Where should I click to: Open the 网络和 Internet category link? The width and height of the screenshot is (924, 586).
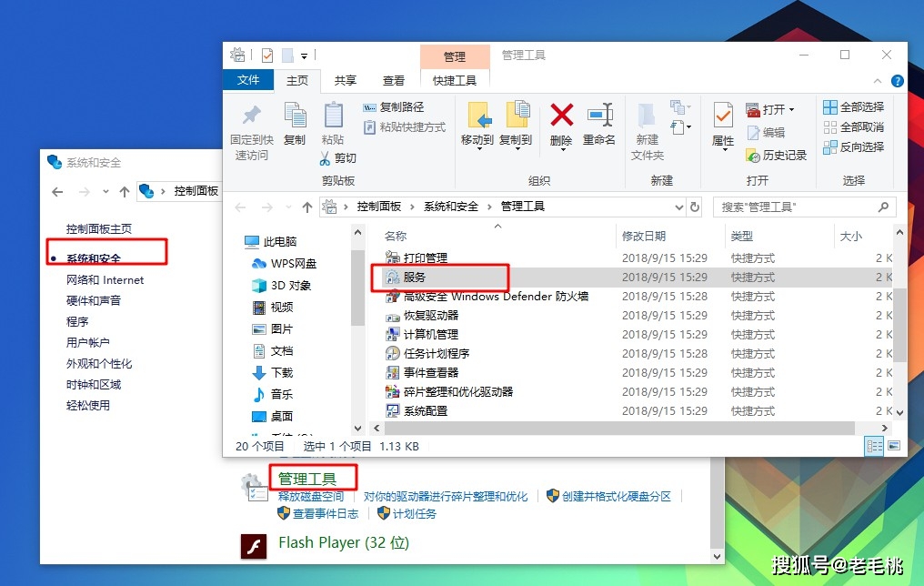tap(106, 279)
